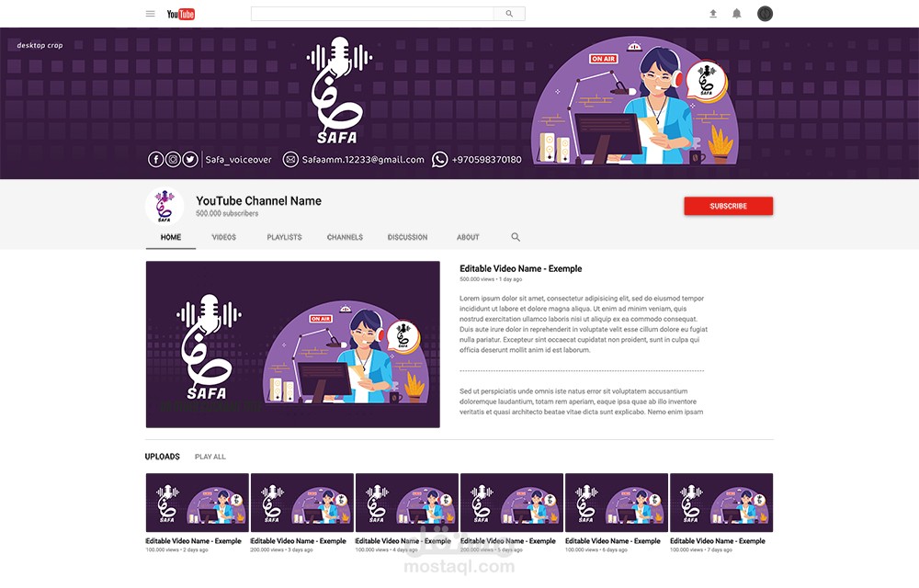Click the '500.000 views • 1 day ago' text
This screenshot has height=588, width=919.
pos(491,279)
